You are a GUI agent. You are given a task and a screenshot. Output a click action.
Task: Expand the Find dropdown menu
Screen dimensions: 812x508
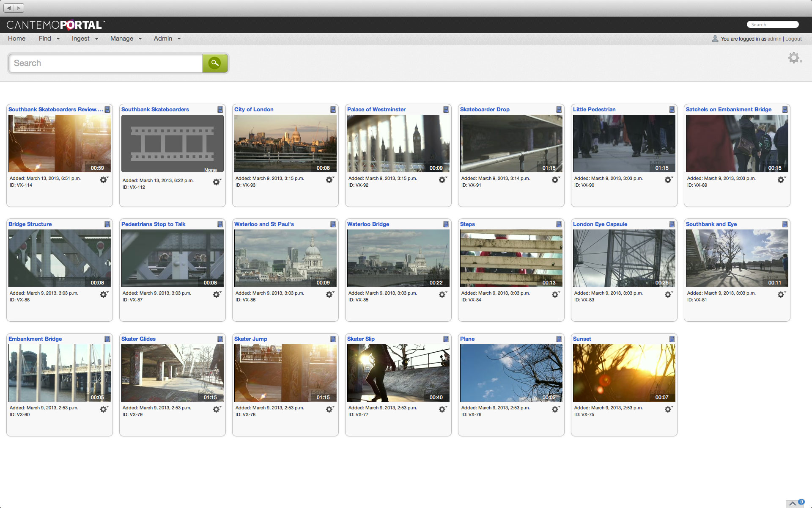pyautogui.click(x=49, y=39)
